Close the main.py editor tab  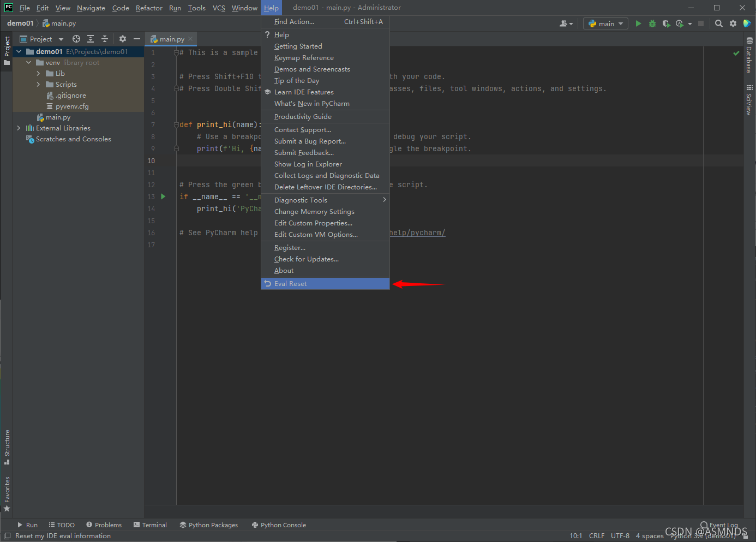(190, 39)
